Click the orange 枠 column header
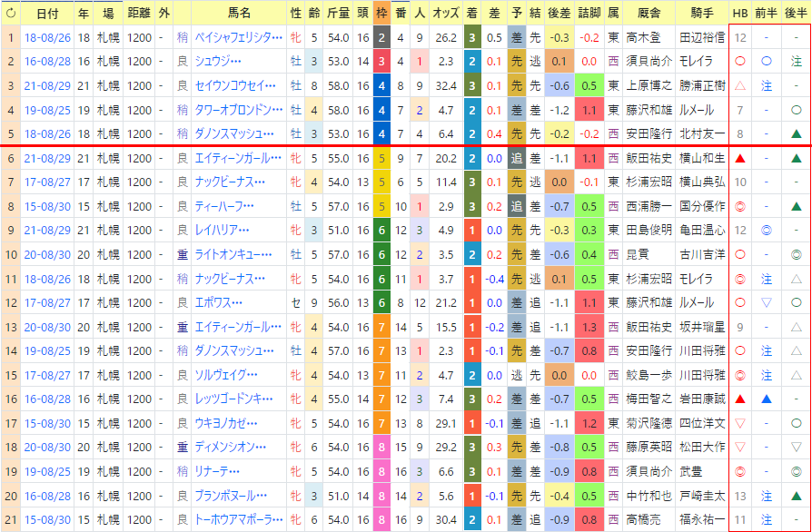The width and height of the screenshot is (812, 532). 381,14
